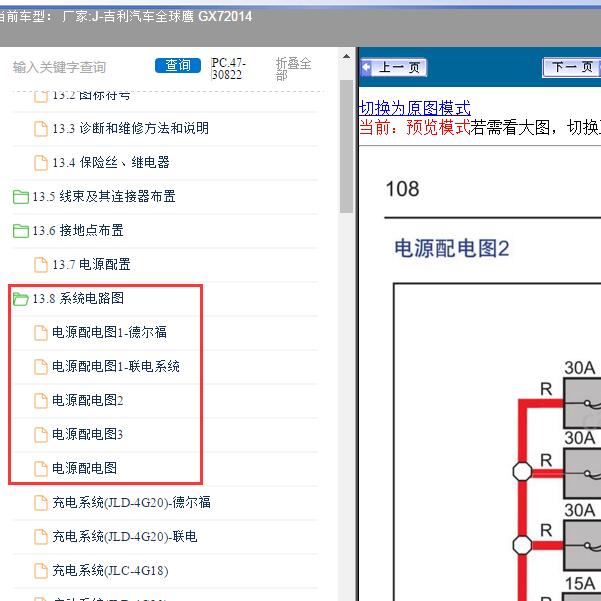This screenshot has height=601, width=601.
Task: Focus the 输入关键字查询 search field
Action: click(x=59, y=67)
